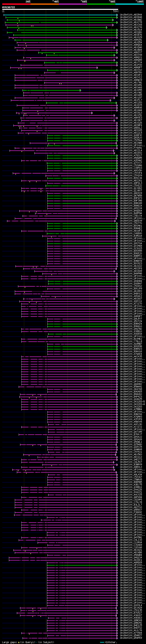Select the UniRef100_A8JCT8 label
Image resolution: width=146 pixels, height=644 pixels.
point(131,22)
